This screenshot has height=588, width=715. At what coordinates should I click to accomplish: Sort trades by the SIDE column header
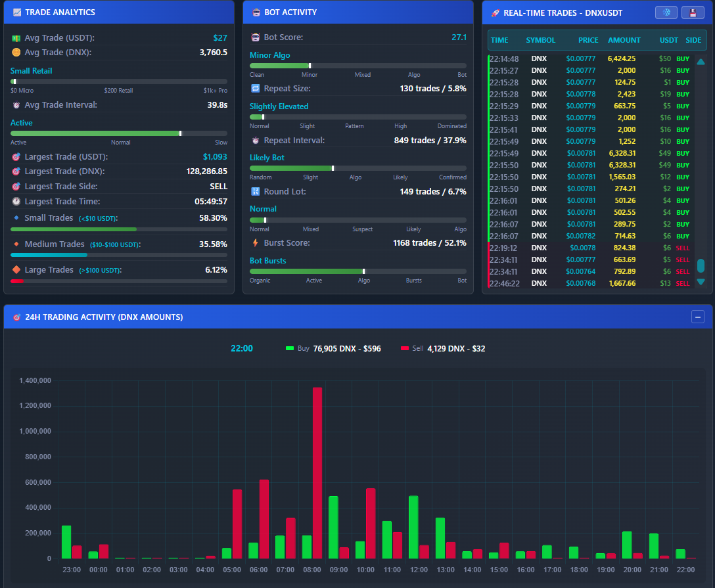coord(693,40)
